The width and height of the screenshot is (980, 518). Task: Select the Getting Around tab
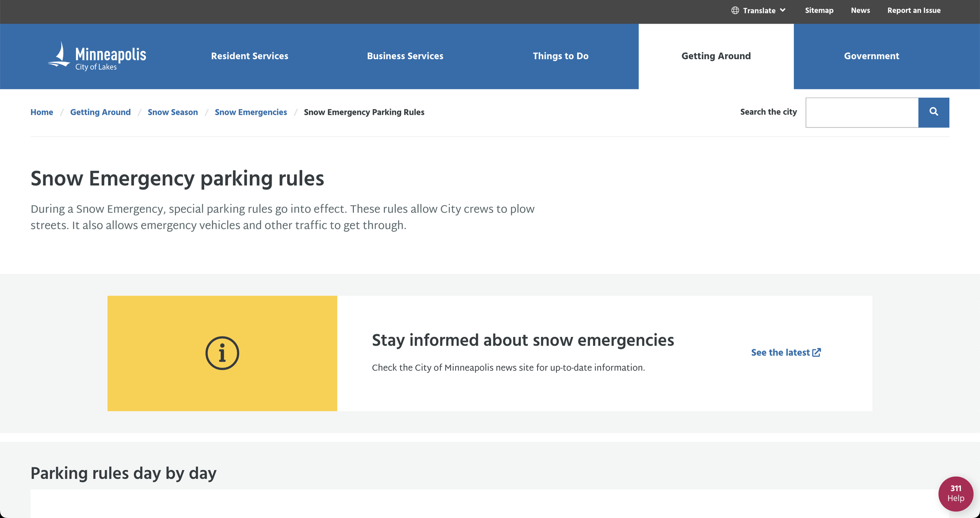tap(716, 56)
